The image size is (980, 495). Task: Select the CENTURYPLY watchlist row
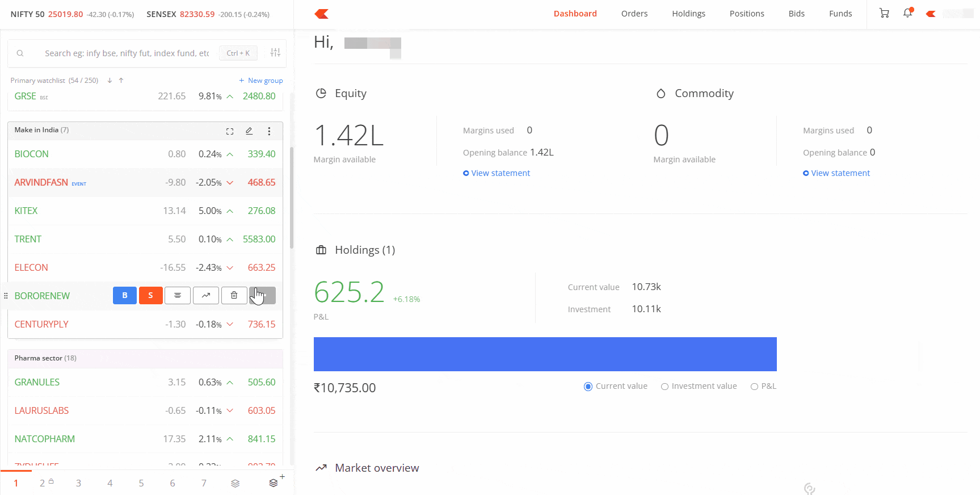coord(145,324)
